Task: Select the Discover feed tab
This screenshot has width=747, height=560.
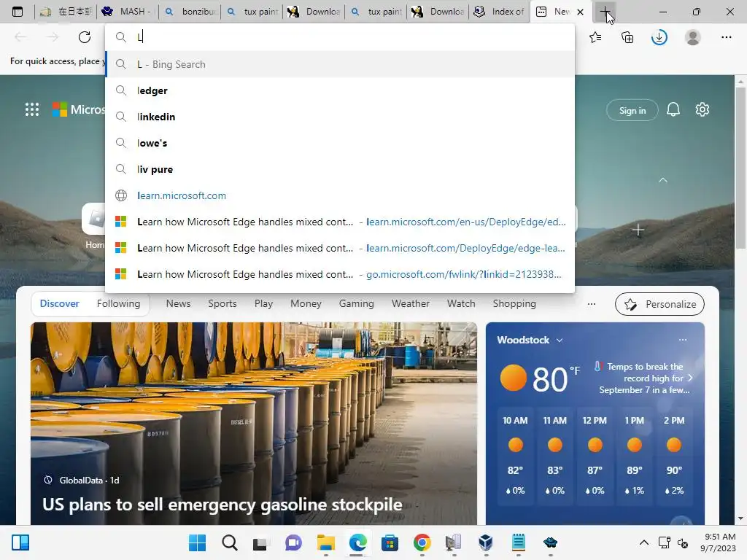Action: [x=60, y=304]
